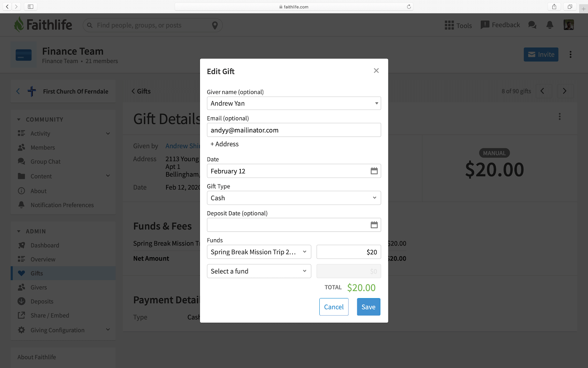Go back to the Gifts list

click(x=141, y=91)
